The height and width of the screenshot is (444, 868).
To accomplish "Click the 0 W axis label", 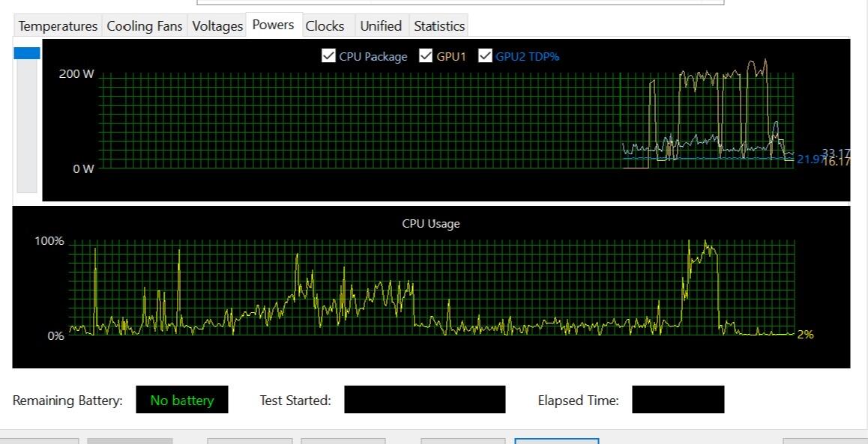I will [84, 168].
